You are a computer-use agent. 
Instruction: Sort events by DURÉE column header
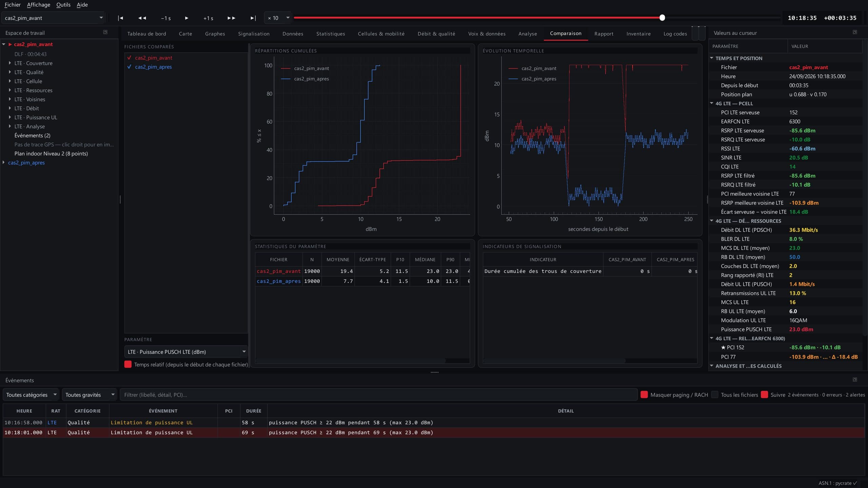click(254, 411)
